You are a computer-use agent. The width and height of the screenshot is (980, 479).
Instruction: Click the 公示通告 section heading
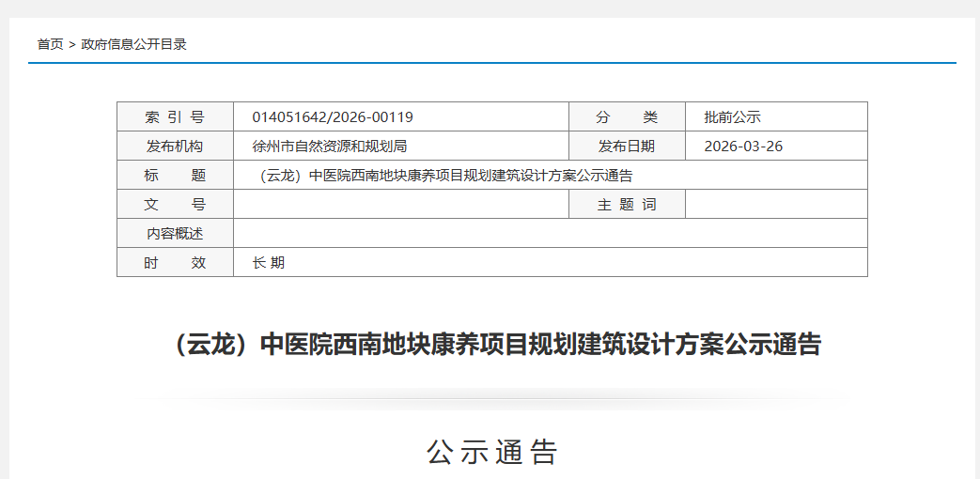[x=492, y=453]
